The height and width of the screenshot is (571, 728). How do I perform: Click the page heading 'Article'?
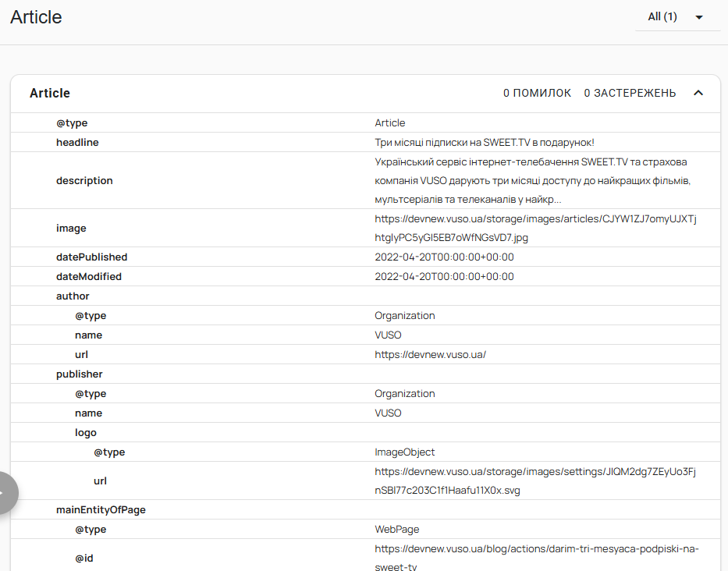coord(36,17)
